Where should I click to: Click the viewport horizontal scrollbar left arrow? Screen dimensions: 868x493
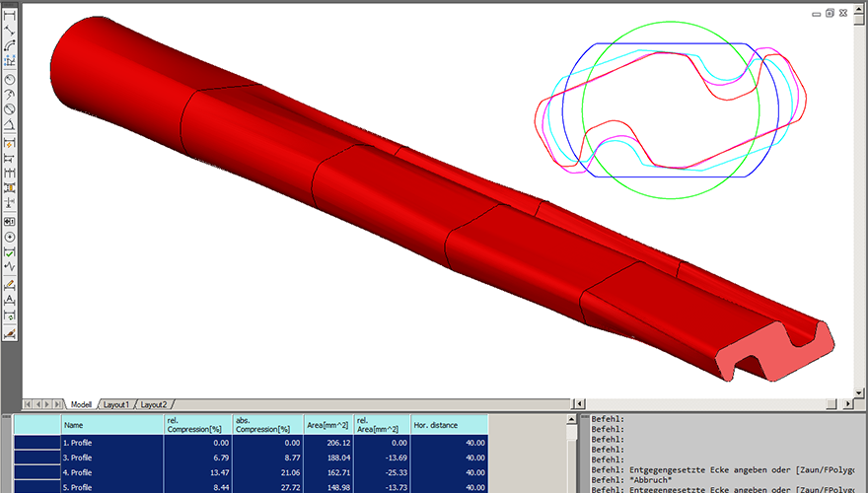coord(578,404)
